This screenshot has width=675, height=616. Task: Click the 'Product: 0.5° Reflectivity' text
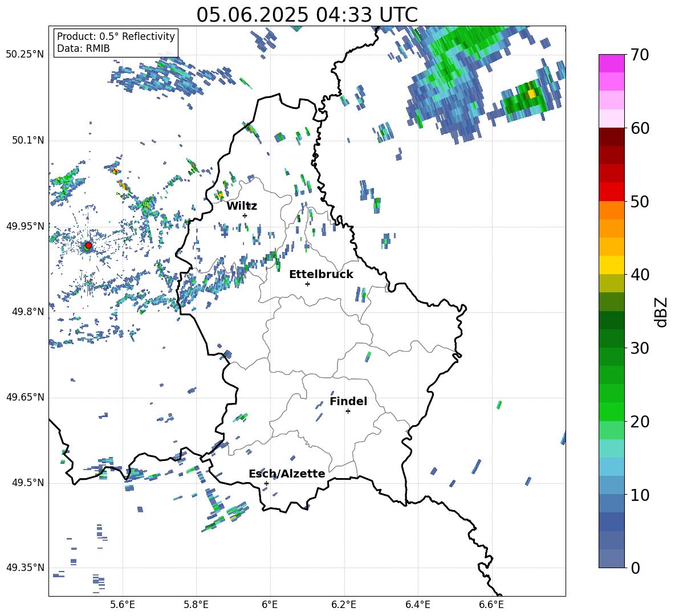click(x=116, y=36)
